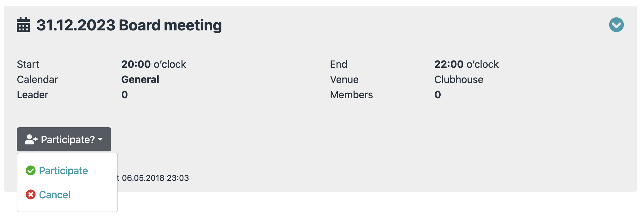Screen dimensions: 644x216
Task: Click the 31.12.2023 Board meeting title
Action: [x=129, y=25]
